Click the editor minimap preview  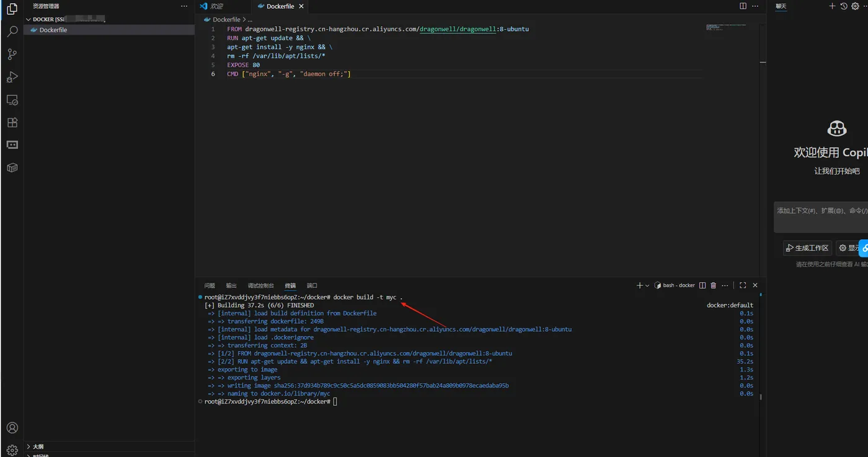pyautogui.click(x=725, y=27)
